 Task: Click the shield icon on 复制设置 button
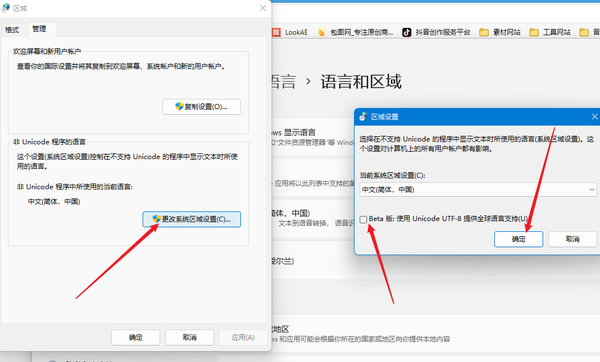[x=179, y=106]
